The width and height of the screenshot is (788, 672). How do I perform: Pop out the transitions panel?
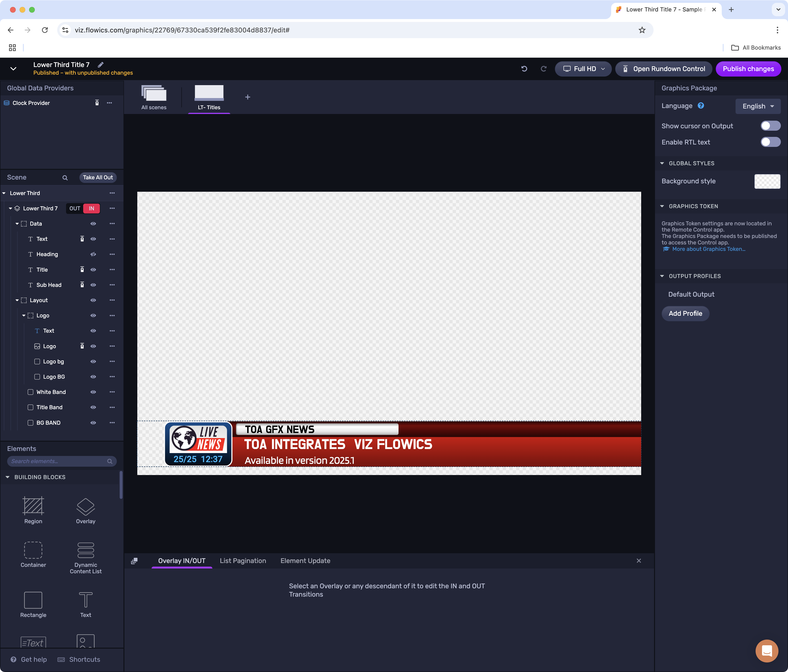tap(134, 561)
